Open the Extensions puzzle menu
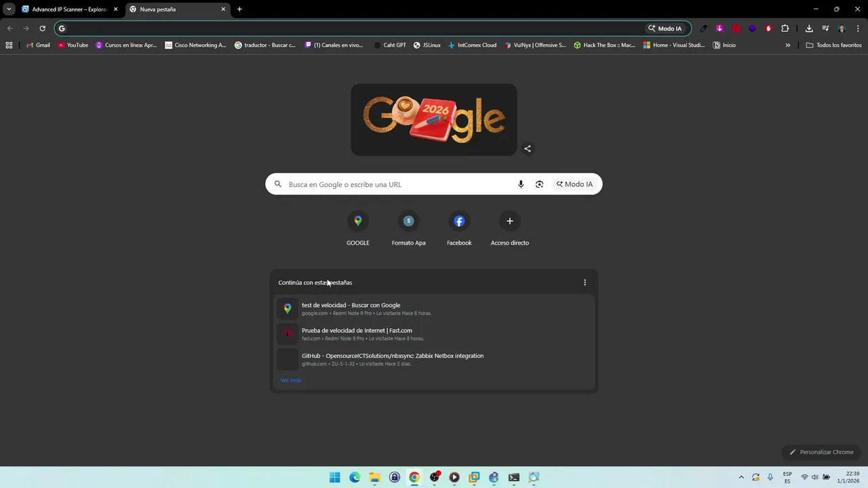 pos(785,28)
